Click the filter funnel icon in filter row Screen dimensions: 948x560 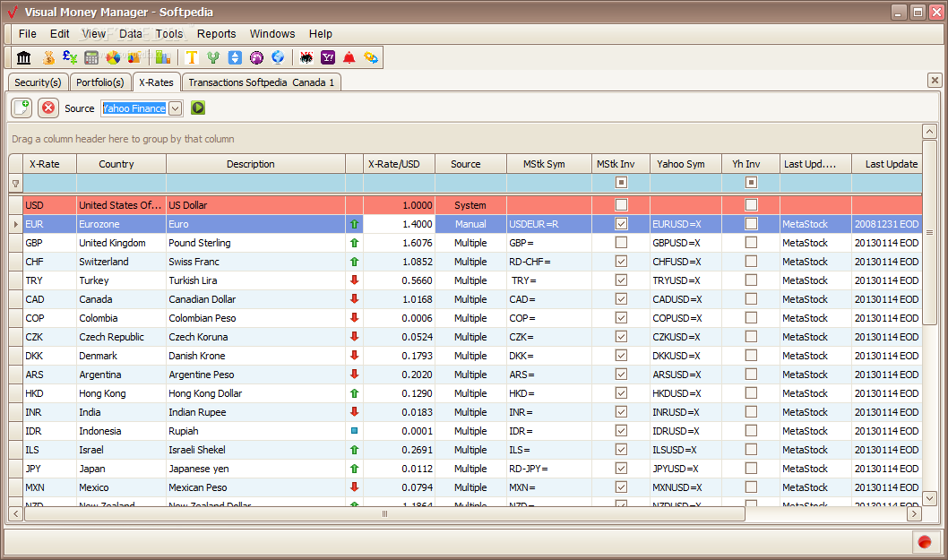pos(16,184)
